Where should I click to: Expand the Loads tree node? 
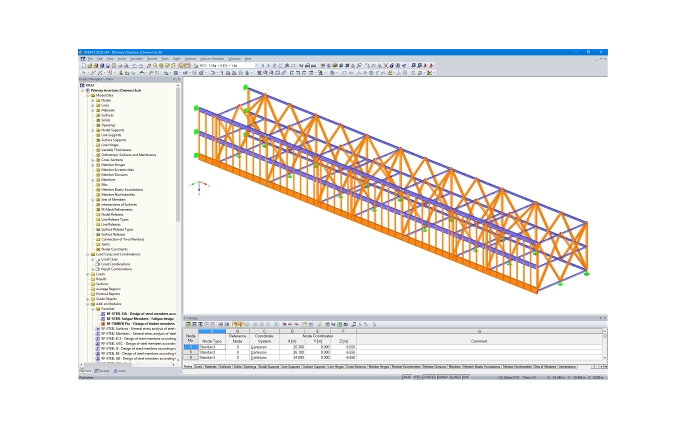(88, 274)
